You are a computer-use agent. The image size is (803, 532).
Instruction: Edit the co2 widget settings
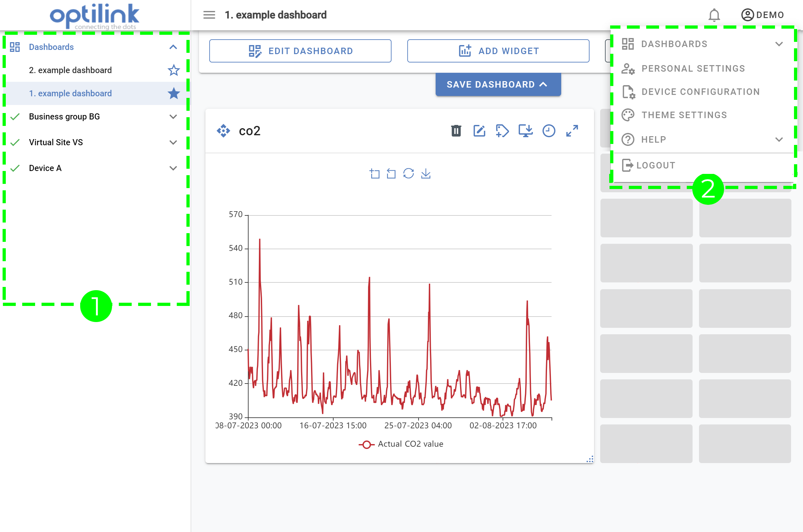tap(479, 131)
